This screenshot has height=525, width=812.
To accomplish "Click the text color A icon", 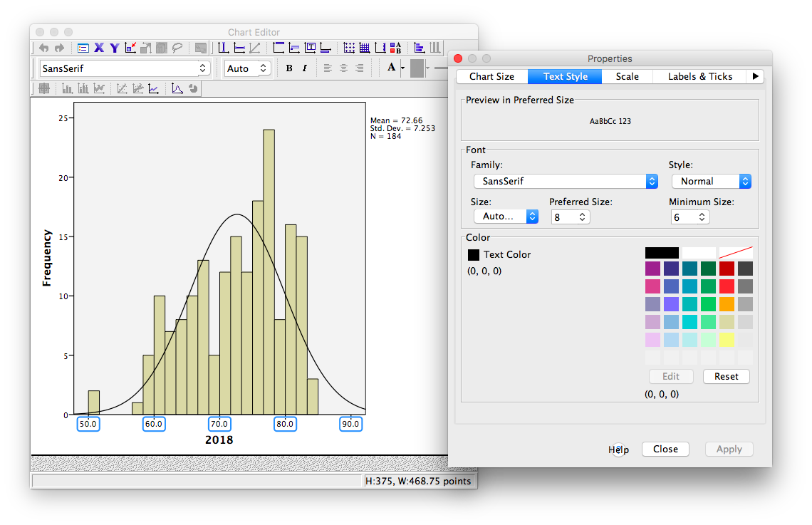I will 392,67.
